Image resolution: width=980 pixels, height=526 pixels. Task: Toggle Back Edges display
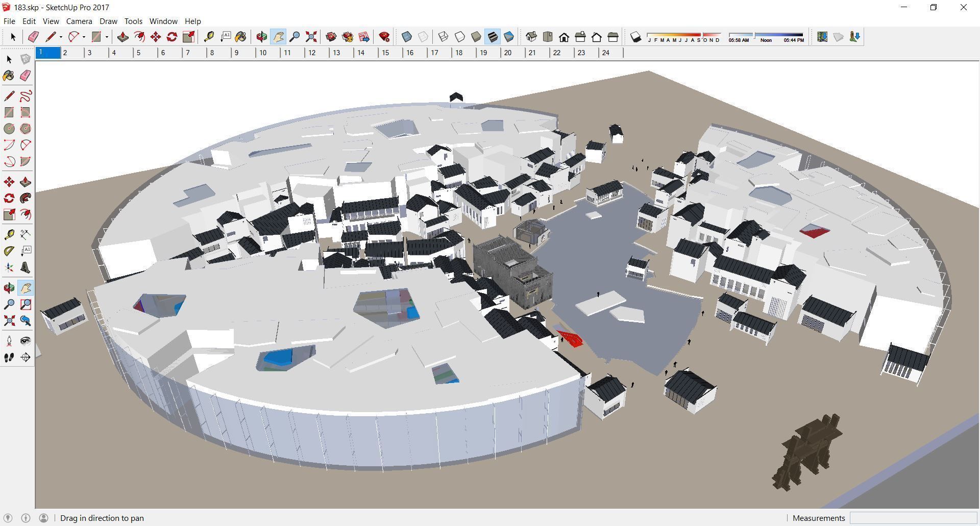tap(423, 37)
